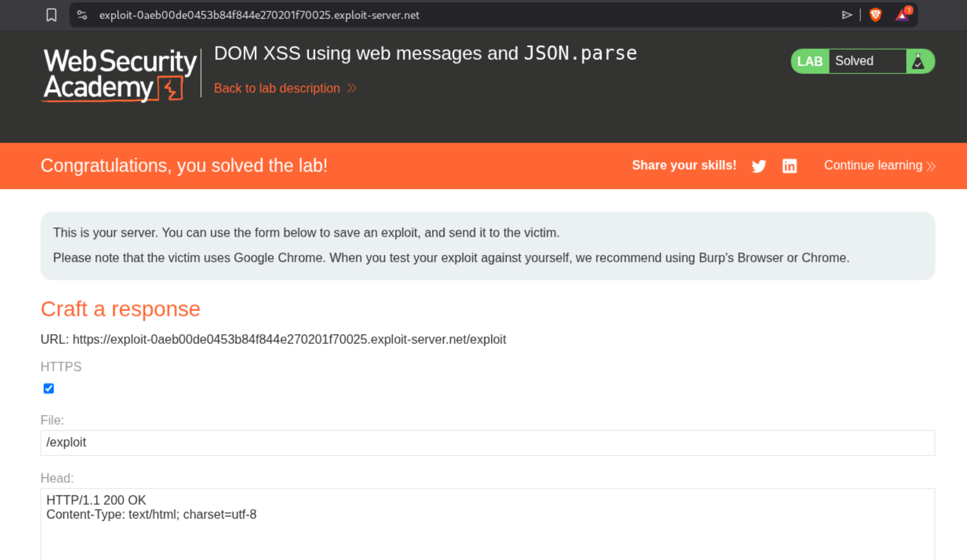Click the Solved status box

(867, 62)
